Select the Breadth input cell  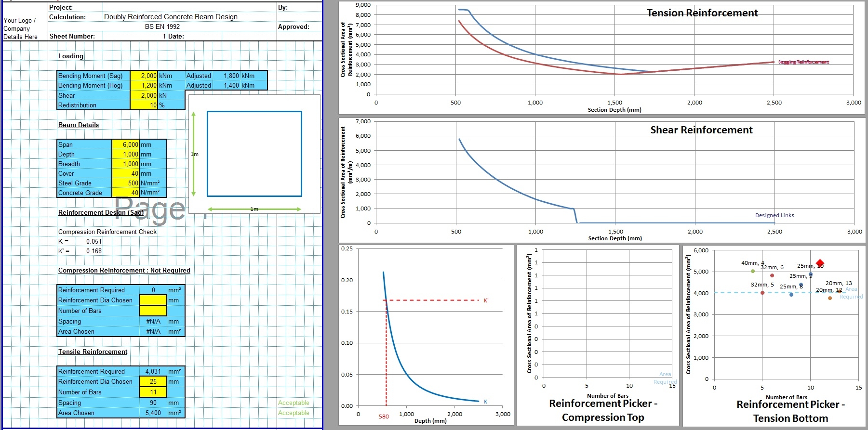125,164
